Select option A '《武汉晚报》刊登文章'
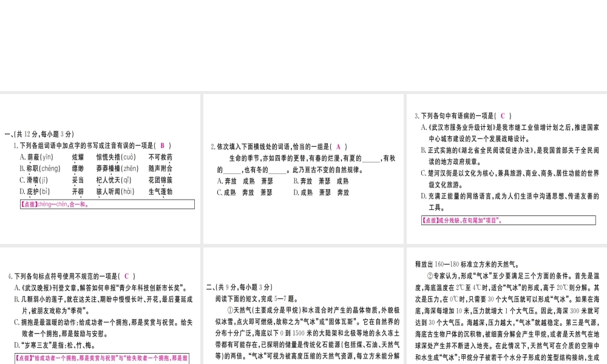This screenshot has height=364, width=607. pos(101,288)
